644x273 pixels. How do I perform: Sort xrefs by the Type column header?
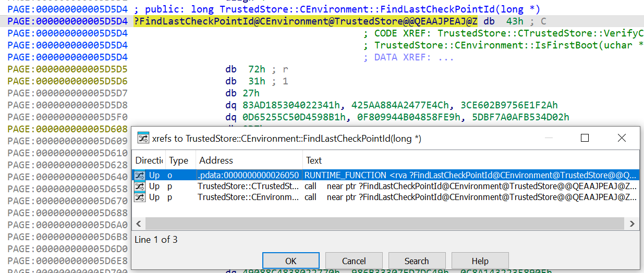[179, 160]
